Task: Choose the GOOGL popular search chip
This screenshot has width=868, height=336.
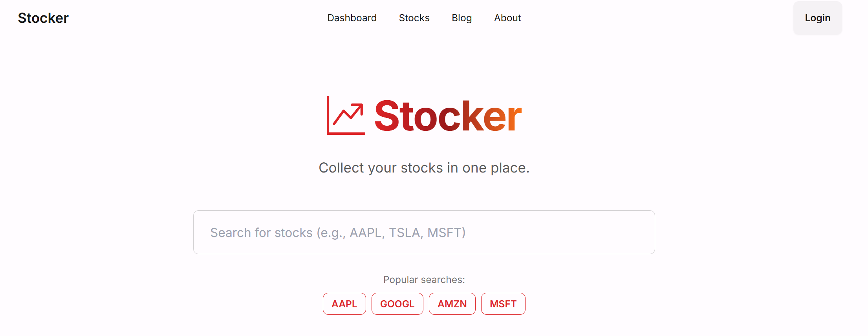Action: coord(397,304)
